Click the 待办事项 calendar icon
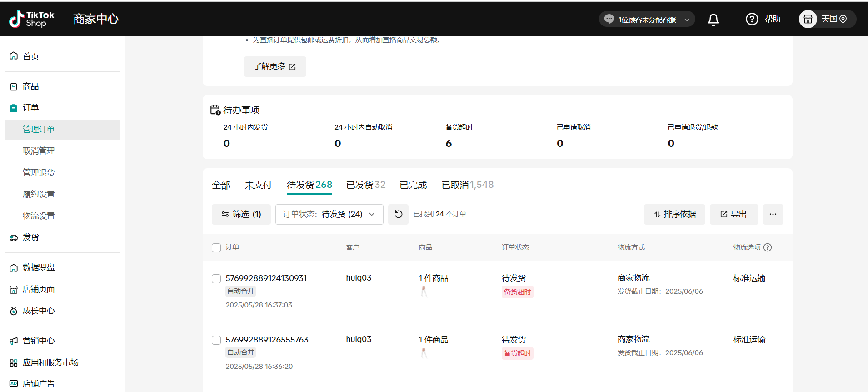Screen dimensions: 868x392 pos(215,110)
